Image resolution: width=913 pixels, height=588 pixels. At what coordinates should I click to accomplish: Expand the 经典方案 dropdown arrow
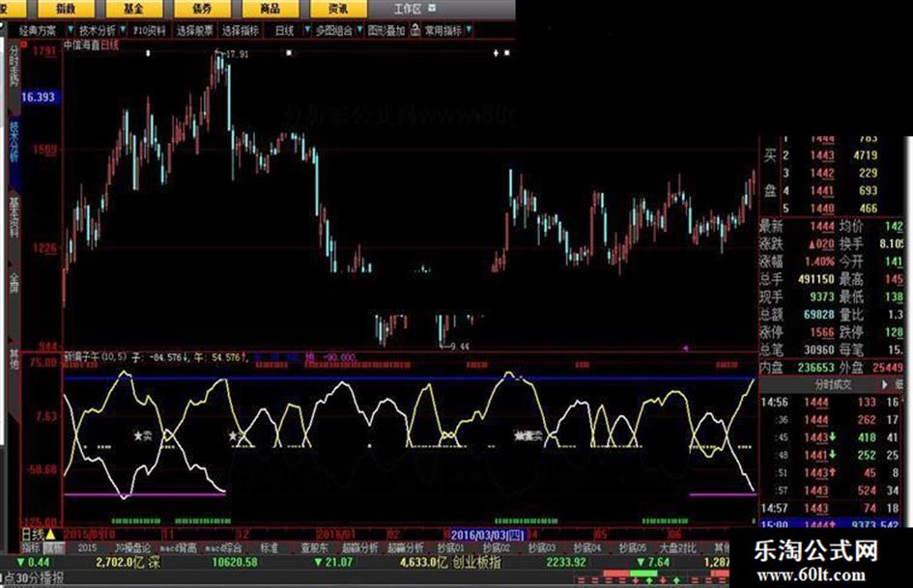pyautogui.click(x=71, y=29)
